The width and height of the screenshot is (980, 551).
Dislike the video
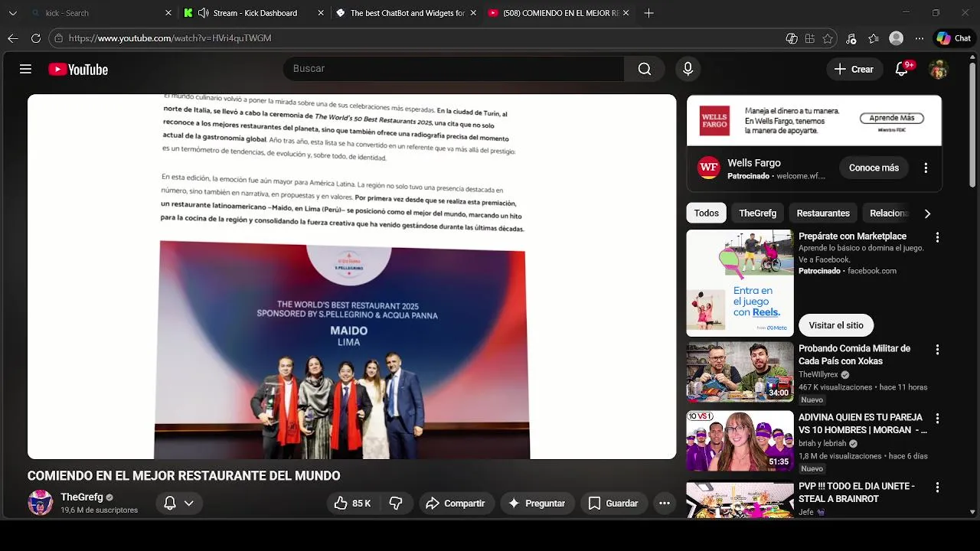pos(396,503)
